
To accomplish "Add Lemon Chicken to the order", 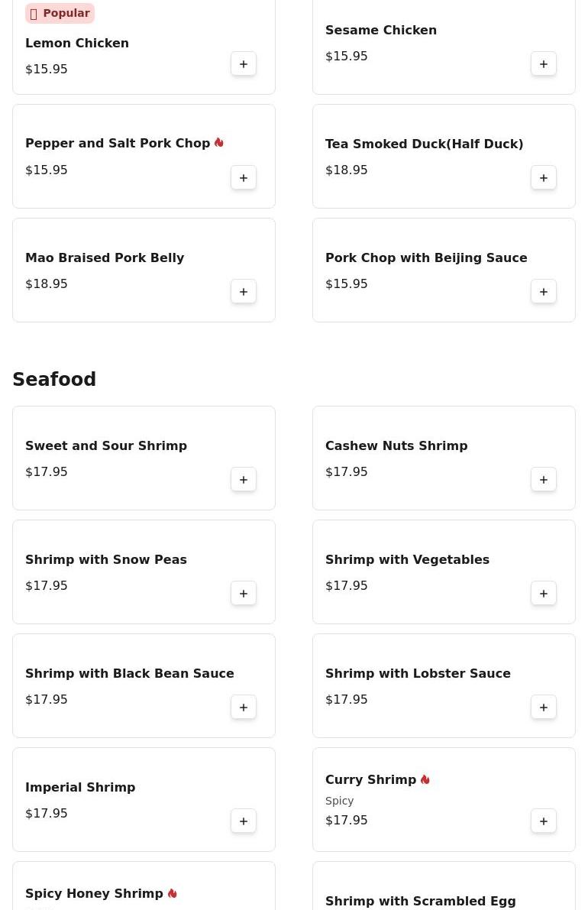I will click(x=244, y=64).
